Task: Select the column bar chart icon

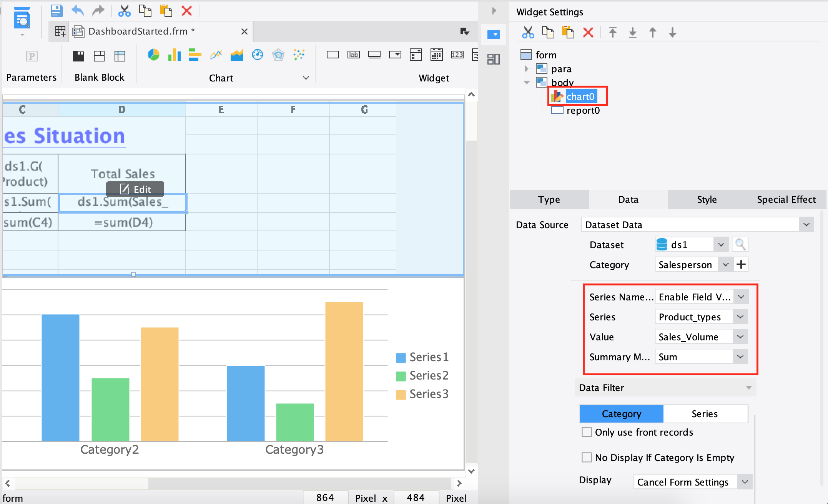Action: 174,55
